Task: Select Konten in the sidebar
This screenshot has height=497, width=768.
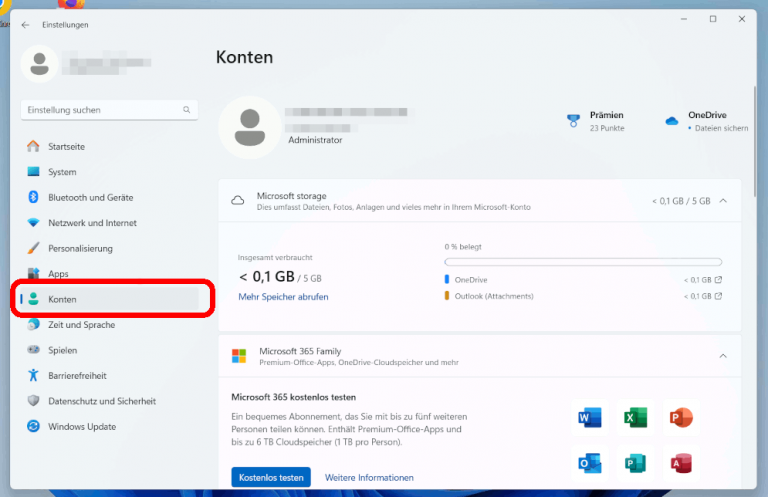Action: [109, 299]
